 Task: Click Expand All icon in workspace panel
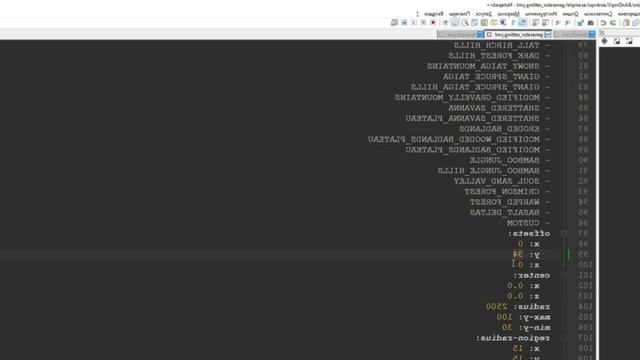pyautogui.click(x=629, y=41)
